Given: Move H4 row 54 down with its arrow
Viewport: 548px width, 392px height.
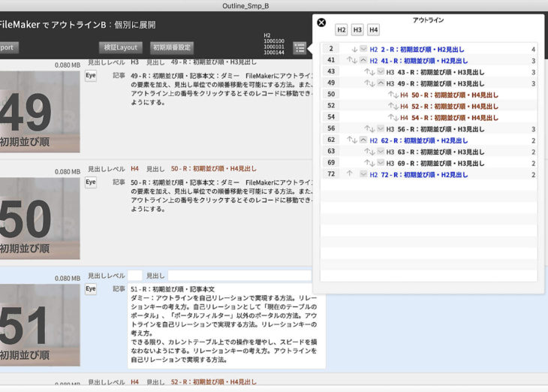Looking at the screenshot, I should 396,118.
